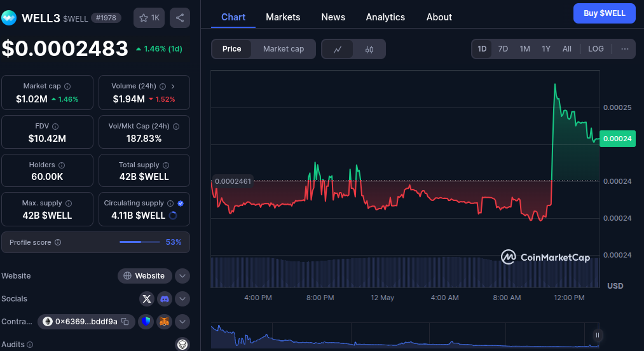Toggle LOG scale on chart

click(x=596, y=49)
